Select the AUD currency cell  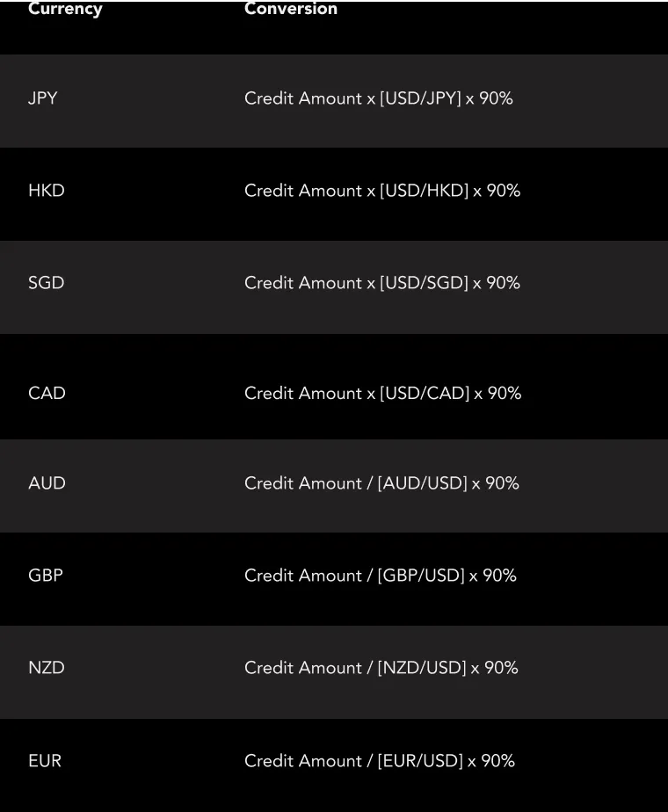[47, 483]
